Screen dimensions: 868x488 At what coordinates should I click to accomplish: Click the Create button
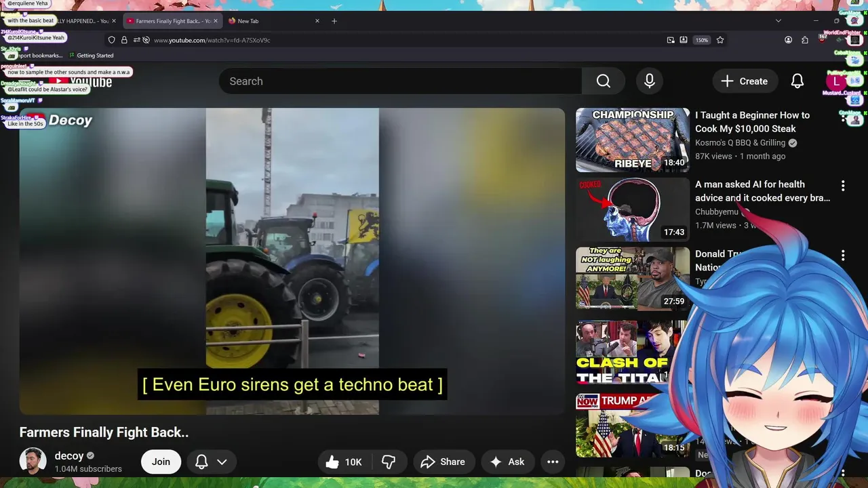744,81
